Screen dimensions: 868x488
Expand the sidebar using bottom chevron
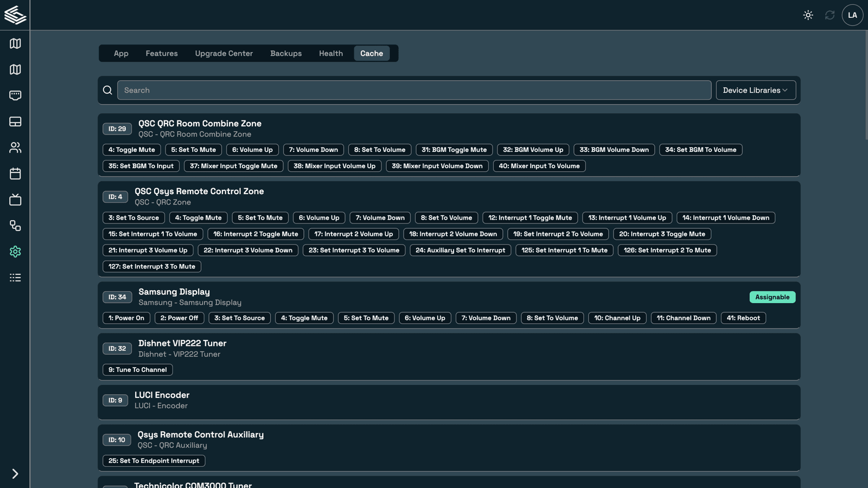pyautogui.click(x=15, y=474)
